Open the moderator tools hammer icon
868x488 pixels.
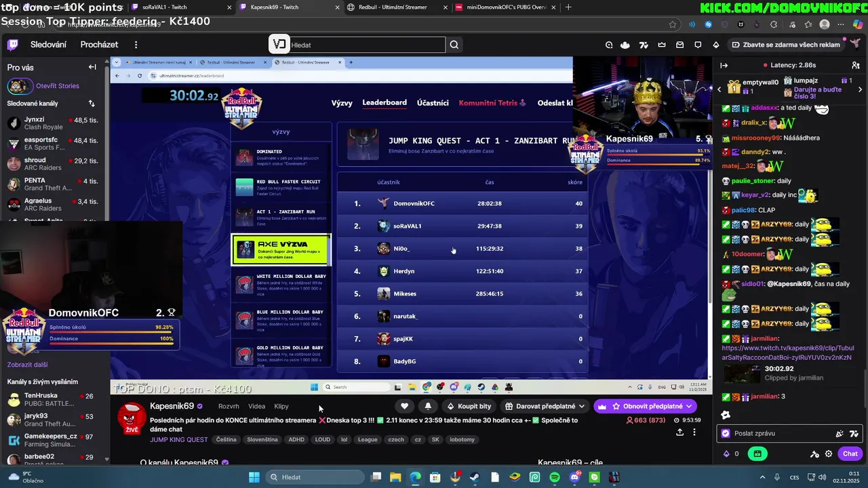pyautogui.click(x=815, y=454)
